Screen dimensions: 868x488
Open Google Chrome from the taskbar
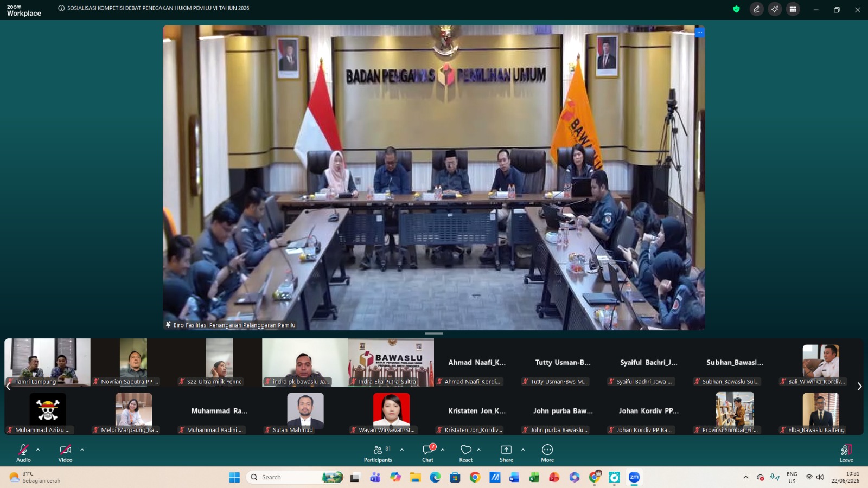point(475,477)
